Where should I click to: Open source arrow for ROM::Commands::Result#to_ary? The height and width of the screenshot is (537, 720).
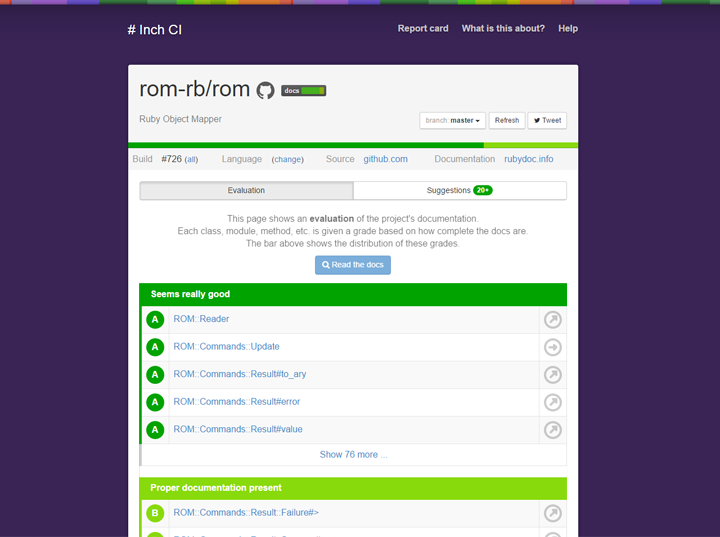coord(552,375)
